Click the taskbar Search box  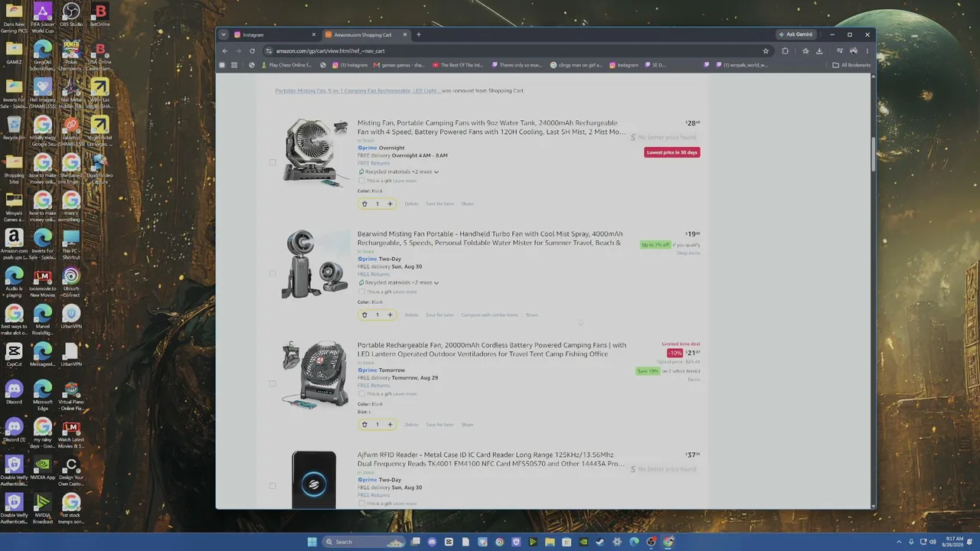click(364, 542)
